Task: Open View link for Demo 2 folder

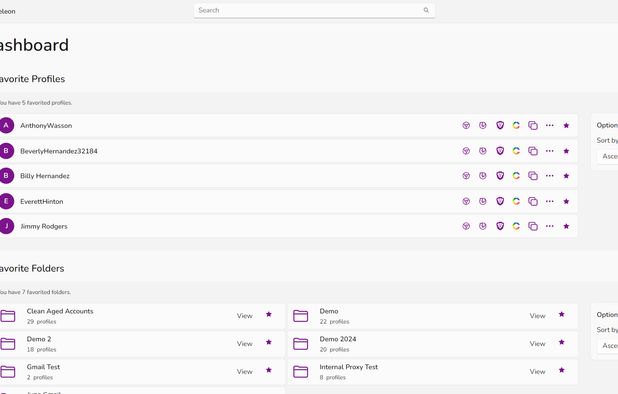Action: pos(244,344)
